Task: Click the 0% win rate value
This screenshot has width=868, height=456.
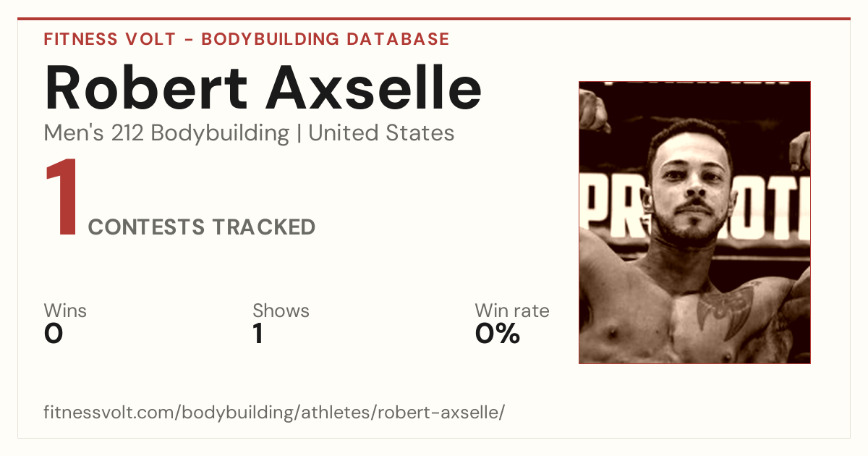Action: coord(498,334)
